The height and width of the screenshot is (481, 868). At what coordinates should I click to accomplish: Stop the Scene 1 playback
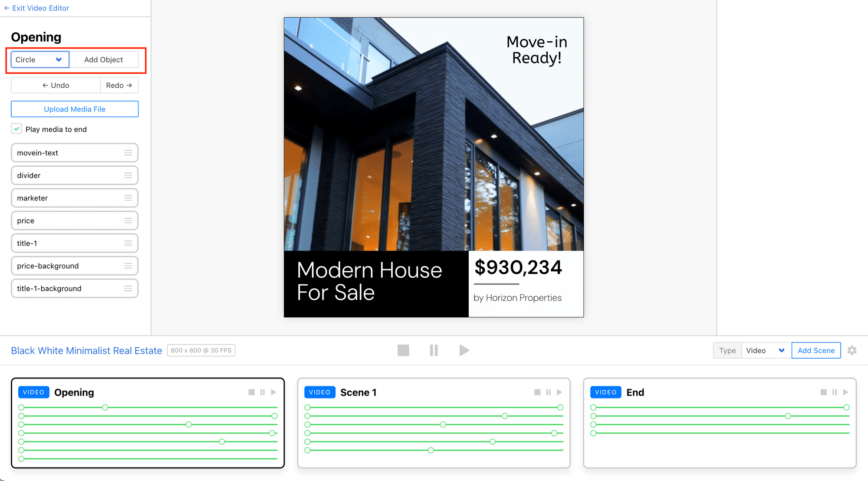coord(537,392)
